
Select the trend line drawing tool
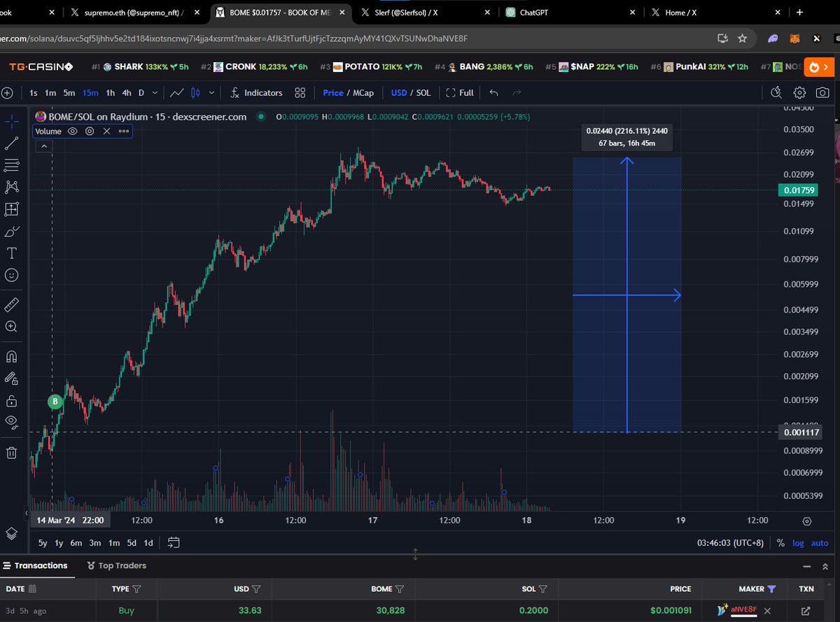pos(11,143)
